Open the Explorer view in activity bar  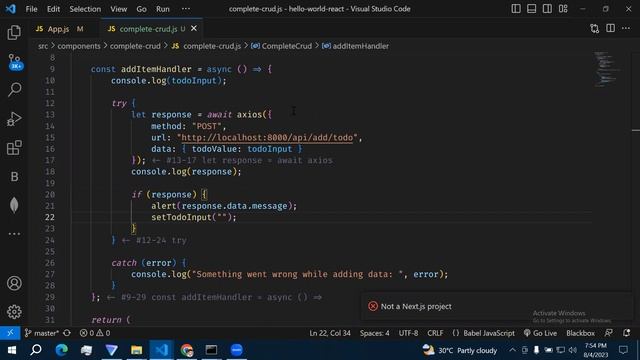[14, 33]
